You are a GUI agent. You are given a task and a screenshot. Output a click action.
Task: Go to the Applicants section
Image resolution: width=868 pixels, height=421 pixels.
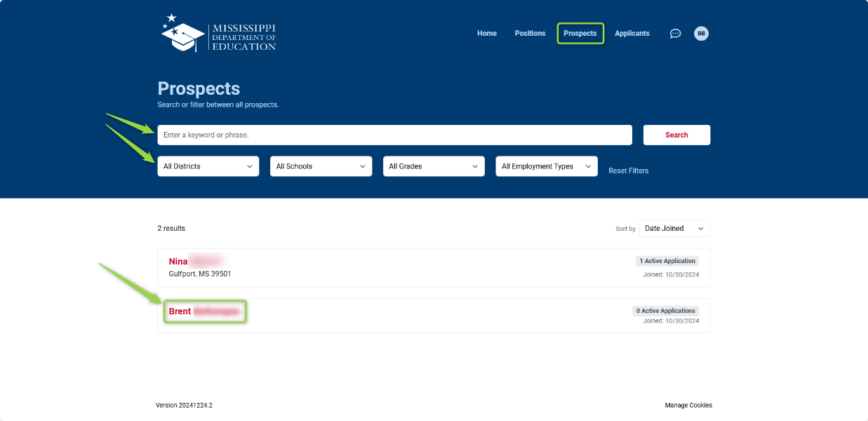(632, 33)
